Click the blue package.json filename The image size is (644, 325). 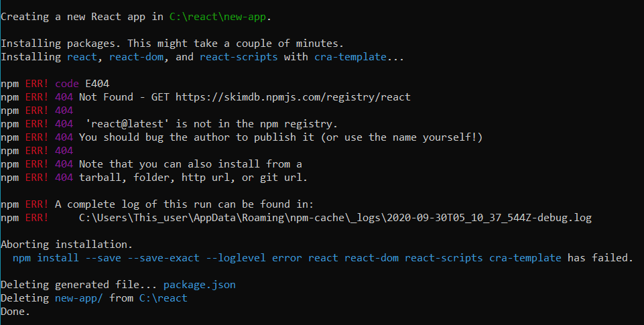pos(199,285)
